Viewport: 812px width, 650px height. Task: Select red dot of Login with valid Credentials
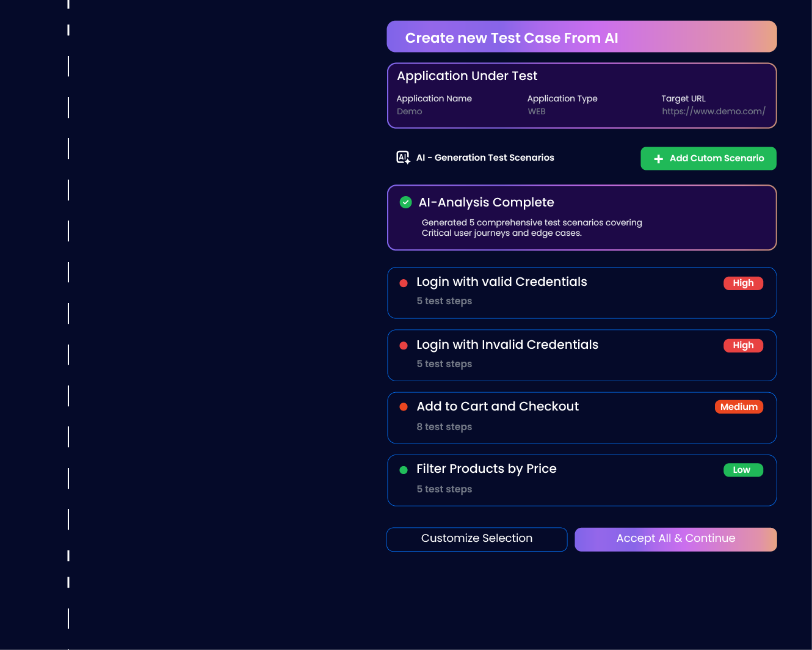pyautogui.click(x=404, y=283)
